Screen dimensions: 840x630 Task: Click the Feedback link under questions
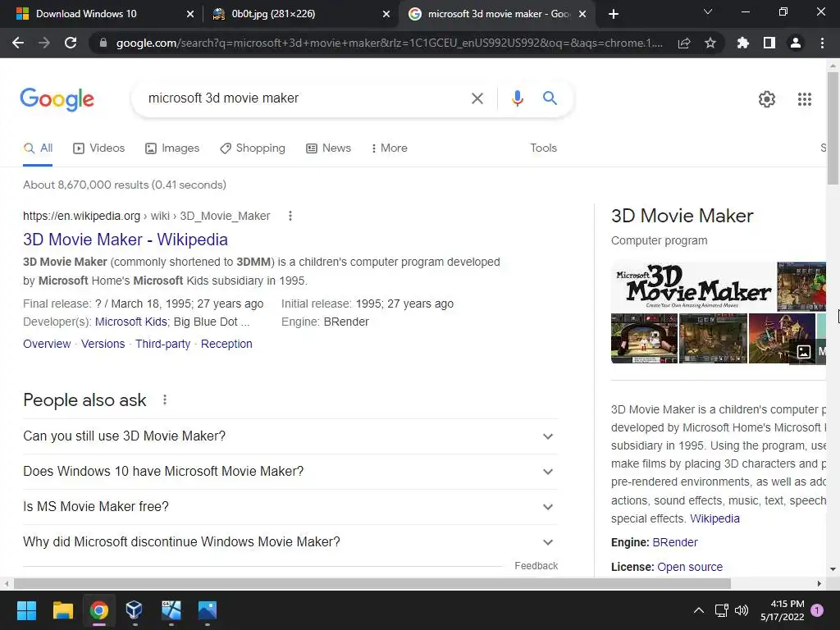click(x=536, y=566)
